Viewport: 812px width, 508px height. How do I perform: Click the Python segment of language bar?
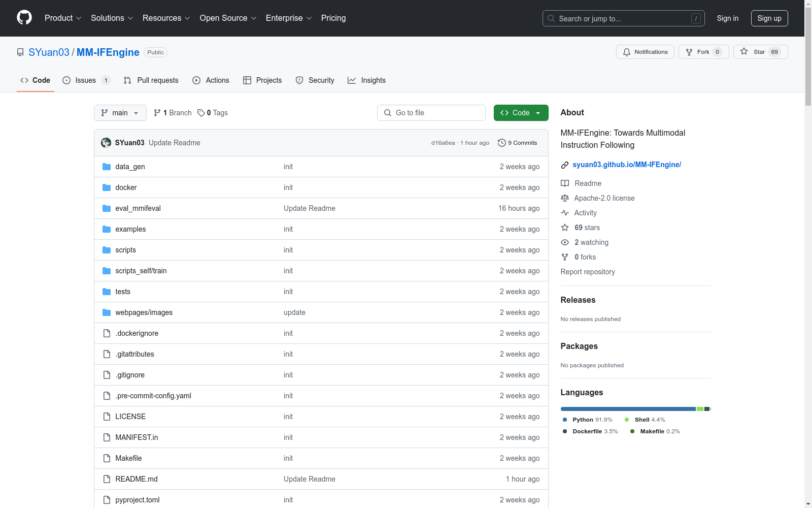click(x=628, y=409)
